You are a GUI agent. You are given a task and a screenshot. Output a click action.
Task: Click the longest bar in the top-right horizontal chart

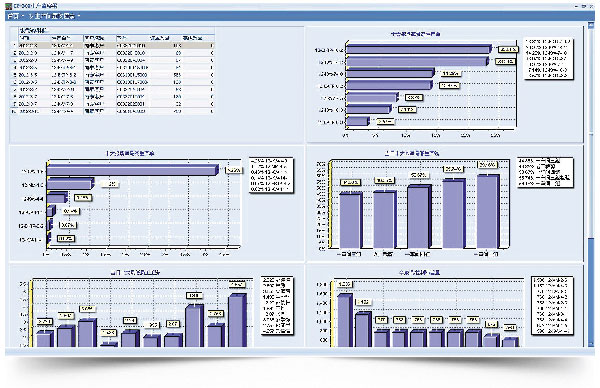419,49
